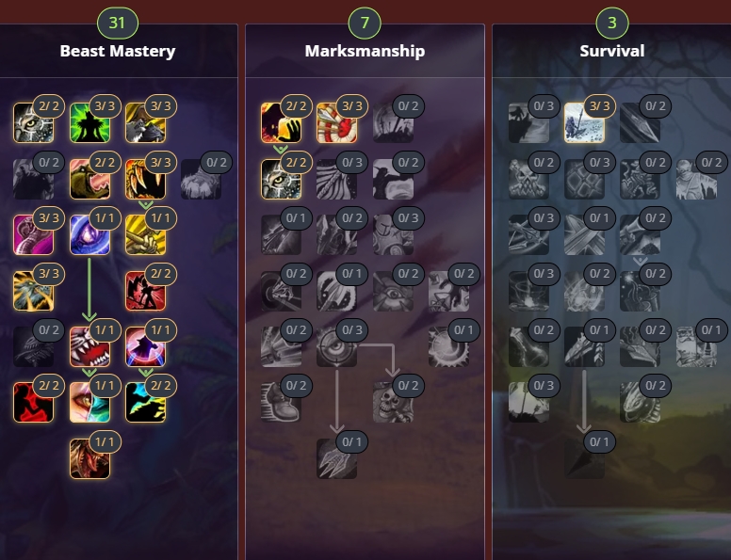This screenshot has width=731, height=560.
Task: Click the Efficiency arrow-target talent in Marksmanship
Action: click(336, 122)
